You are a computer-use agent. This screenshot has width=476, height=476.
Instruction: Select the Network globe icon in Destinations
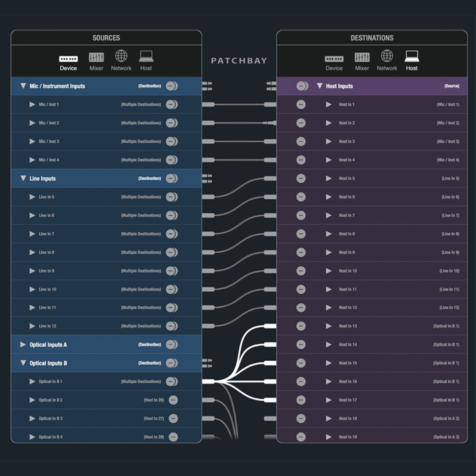387,56
